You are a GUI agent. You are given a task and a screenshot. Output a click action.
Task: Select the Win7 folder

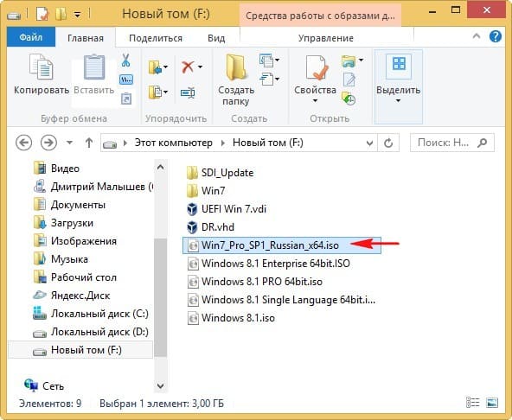tap(213, 191)
